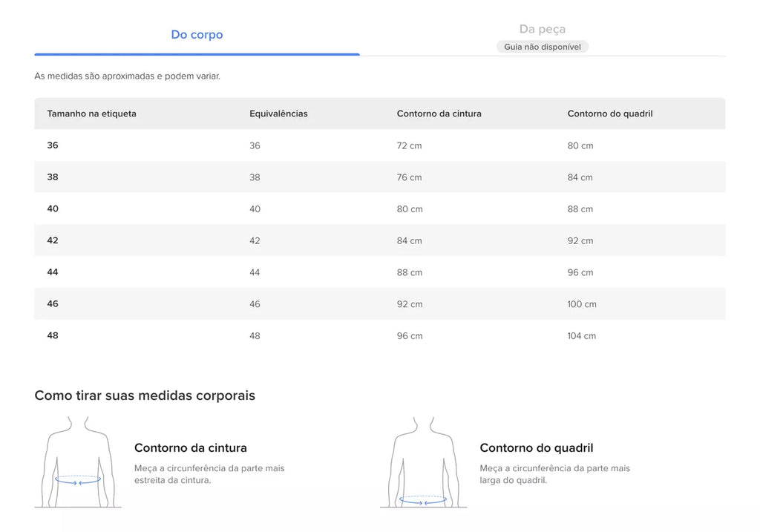Image resolution: width=760 pixels, height=532 pixels.
Task: Click the Equivalências column header
Action: tap(279, 114)
